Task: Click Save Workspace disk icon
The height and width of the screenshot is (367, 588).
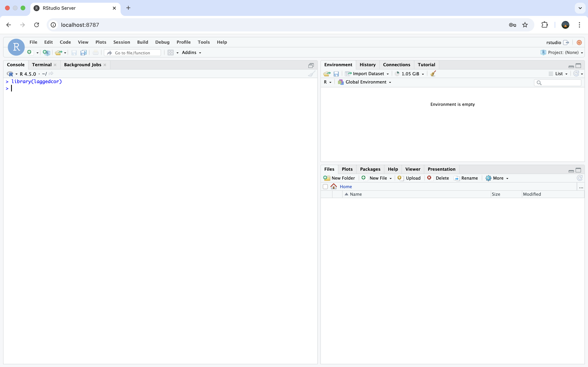Action: click(336, 74)
